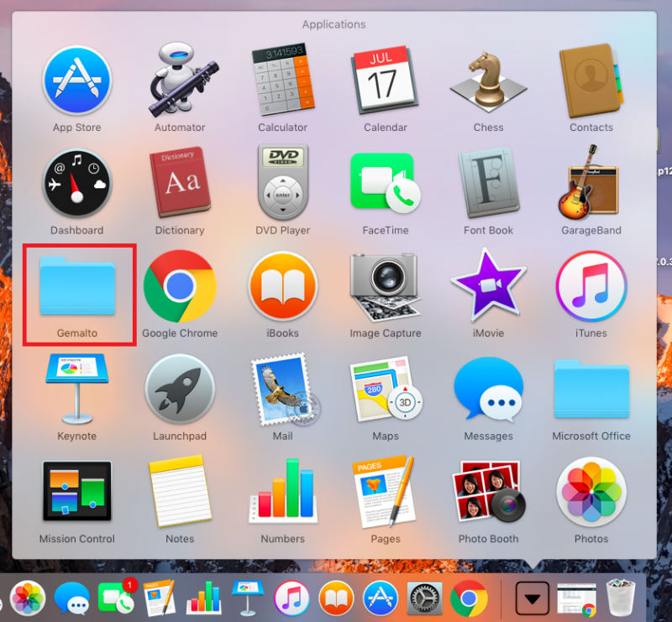Image resolution: width=672 pixels, height=622 pixels.
Task: Click the iTunes icon in the Dock
Action: point(291,598)
